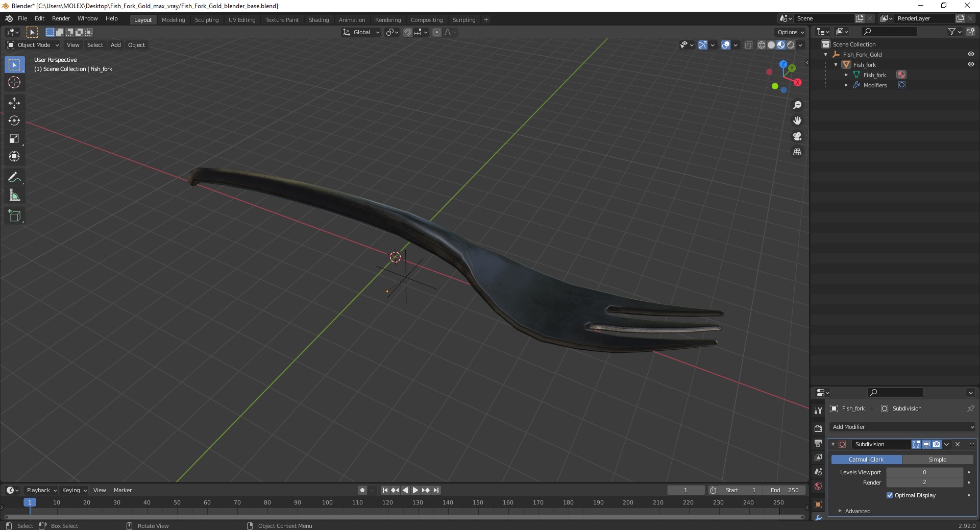Open the Tool properties tab
Screen dimensions: 980x530
point(818,411)
